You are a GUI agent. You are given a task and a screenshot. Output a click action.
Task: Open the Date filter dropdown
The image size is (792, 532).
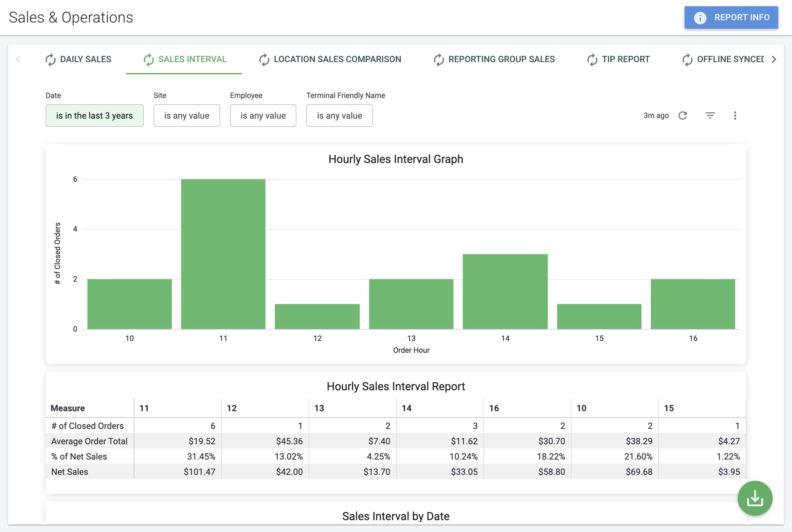(x=94, y=115)
